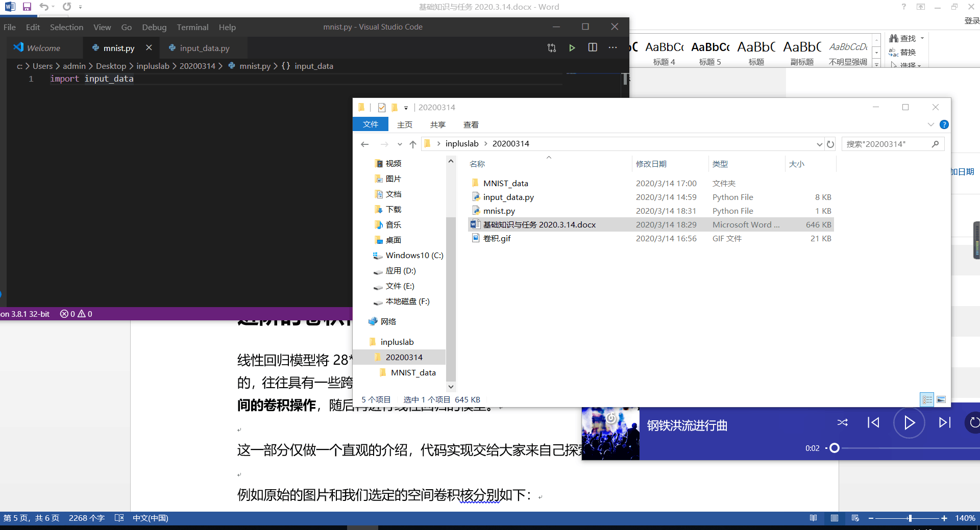
Task: Adjust the Word zoom slider handle
Action: [910, 518]
